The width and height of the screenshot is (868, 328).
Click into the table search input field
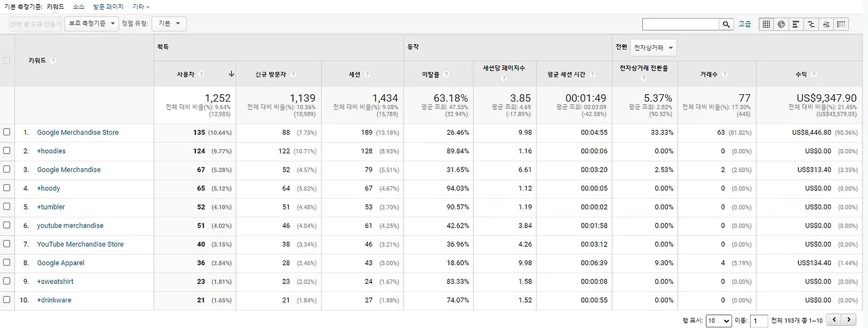tap(681, 24)
